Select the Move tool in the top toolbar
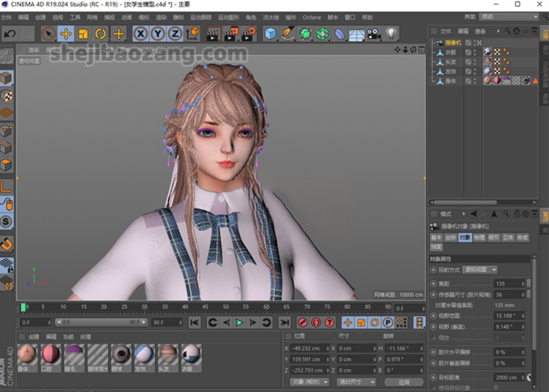This screenshot has height=392, width=549. [x=66, y=34]
